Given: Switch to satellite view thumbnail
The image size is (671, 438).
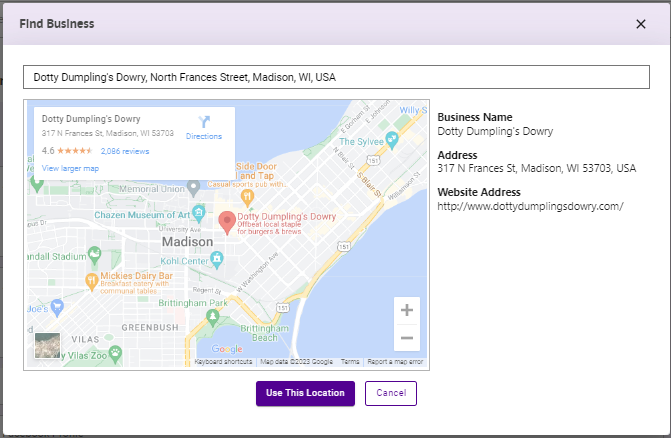Looking at the screenshot, I should (48, 346).
